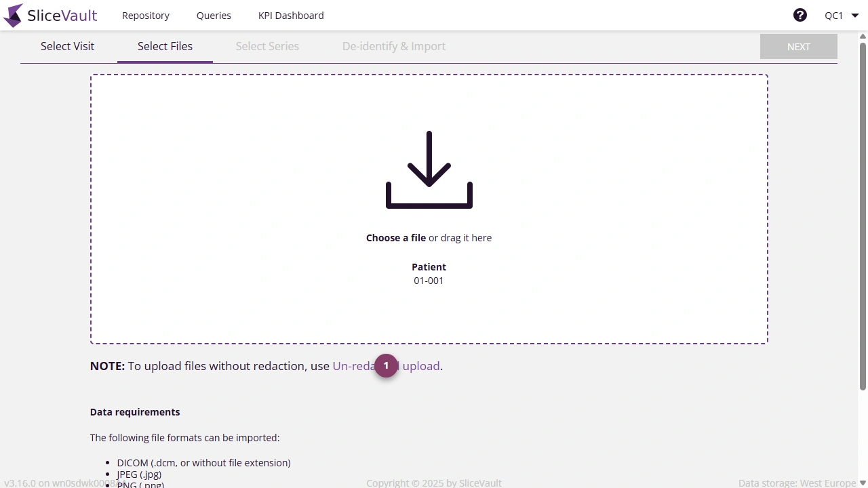Click Choose a file to browse files

point(395,237)
